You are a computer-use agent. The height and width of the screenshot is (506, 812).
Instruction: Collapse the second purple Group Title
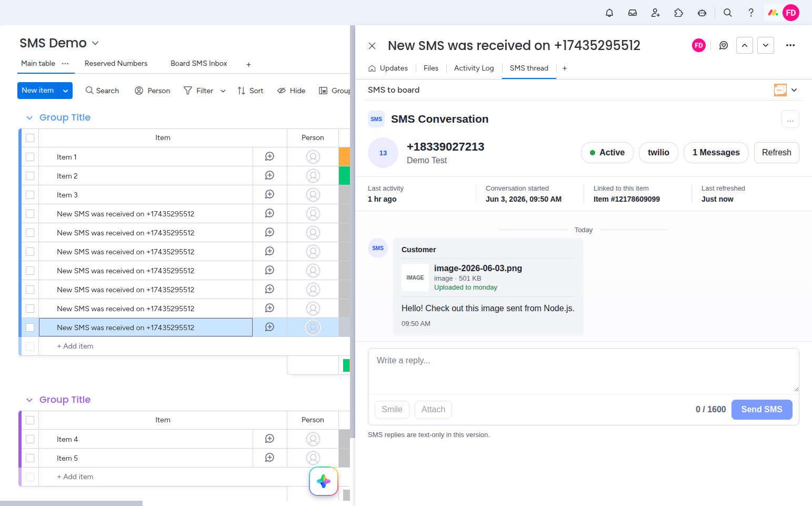(29, 400)
